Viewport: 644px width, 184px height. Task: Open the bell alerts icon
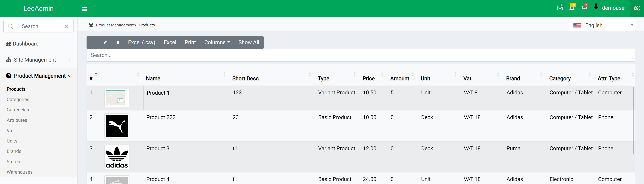coord(572,8)
